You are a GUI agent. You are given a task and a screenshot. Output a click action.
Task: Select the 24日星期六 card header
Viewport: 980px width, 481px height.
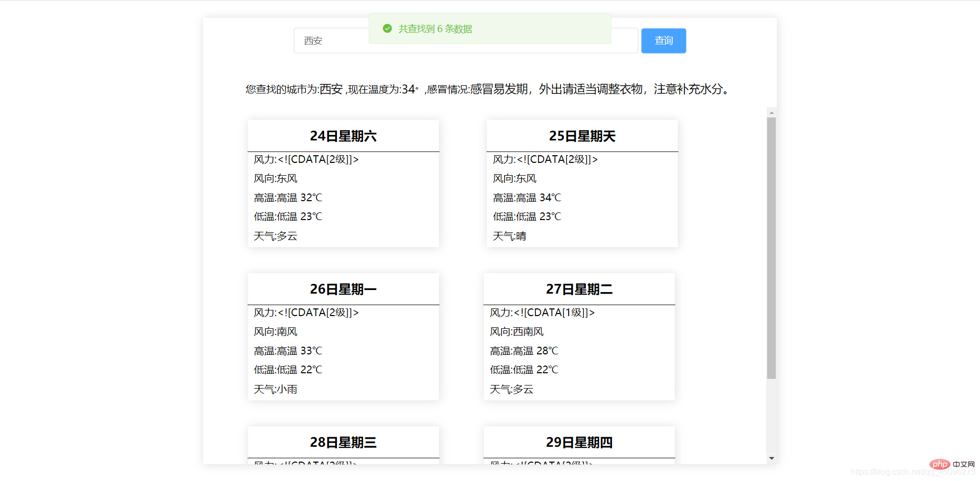[344, 136]
